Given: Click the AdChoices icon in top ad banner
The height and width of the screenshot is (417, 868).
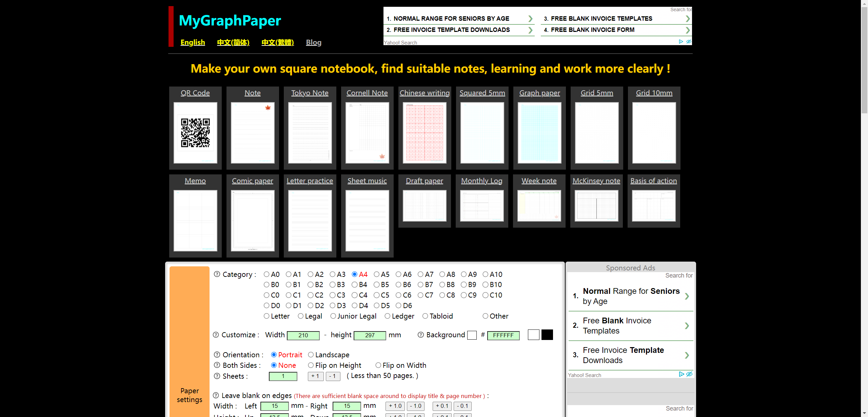Looking at the screenshot, I should pos(681,42).
